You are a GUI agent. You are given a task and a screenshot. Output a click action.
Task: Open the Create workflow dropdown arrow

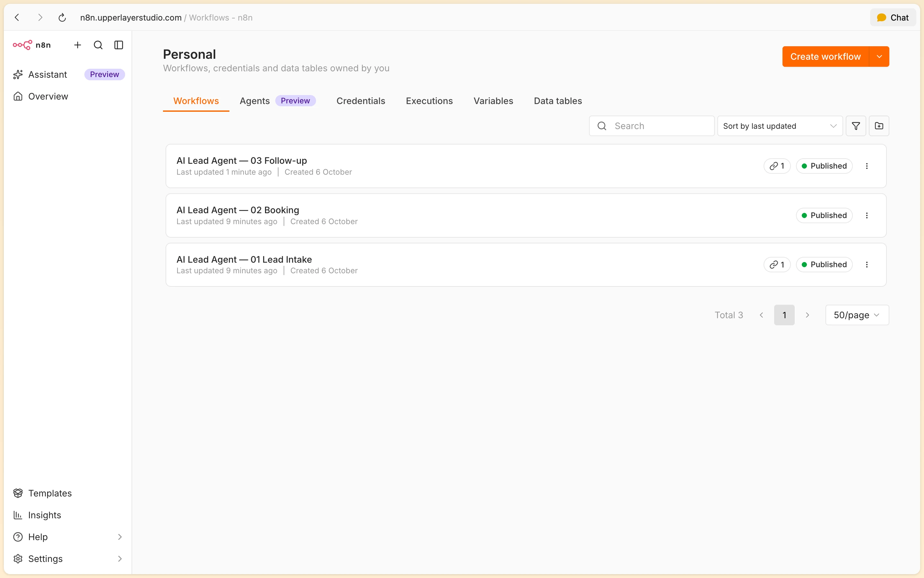[879, 57]
